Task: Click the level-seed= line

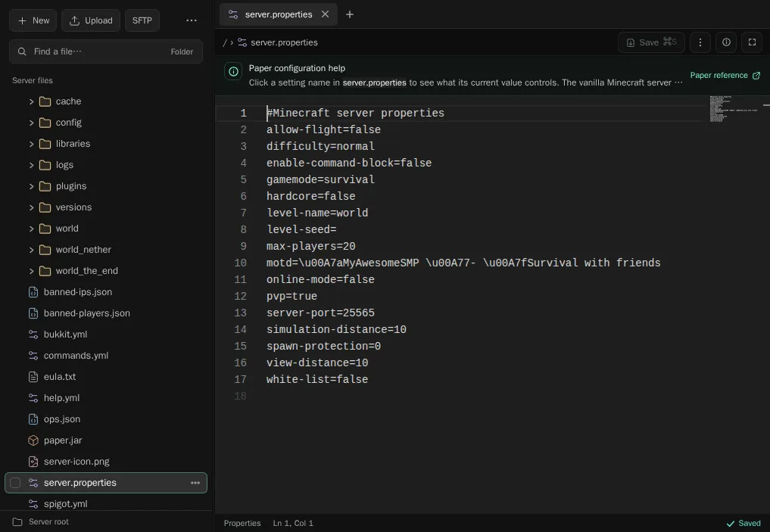Action: coord(301,230)
